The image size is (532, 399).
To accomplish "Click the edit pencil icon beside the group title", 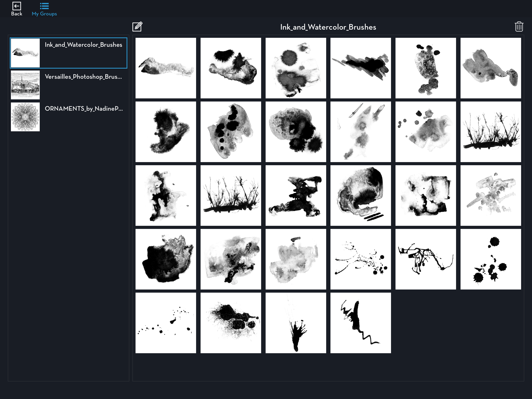I will point(137,27).
